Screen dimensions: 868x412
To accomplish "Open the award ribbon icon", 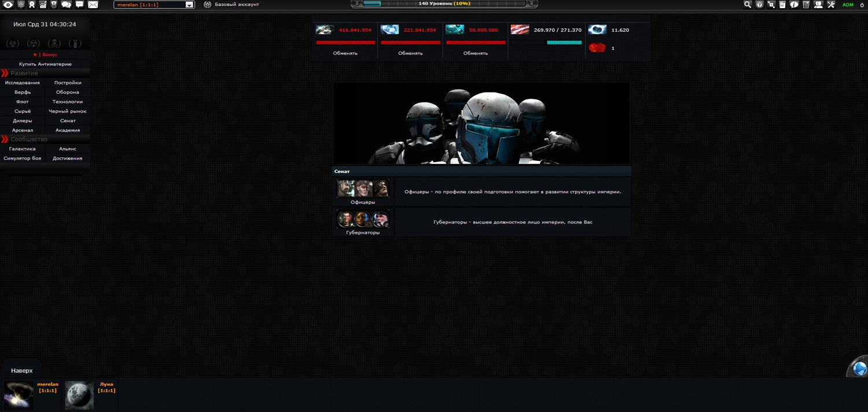I will [x=32, y=5].
